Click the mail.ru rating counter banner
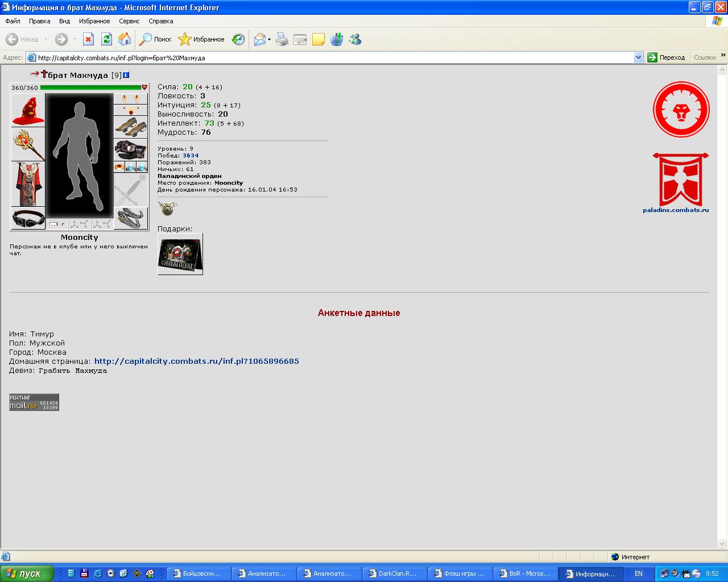728x582 pixels. [x=34, y=402]
